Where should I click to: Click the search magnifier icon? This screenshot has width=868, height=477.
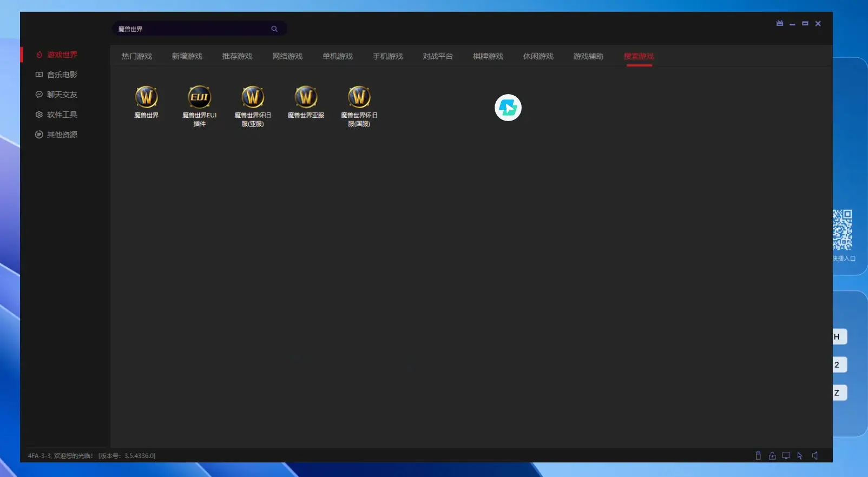click(274, 29)
